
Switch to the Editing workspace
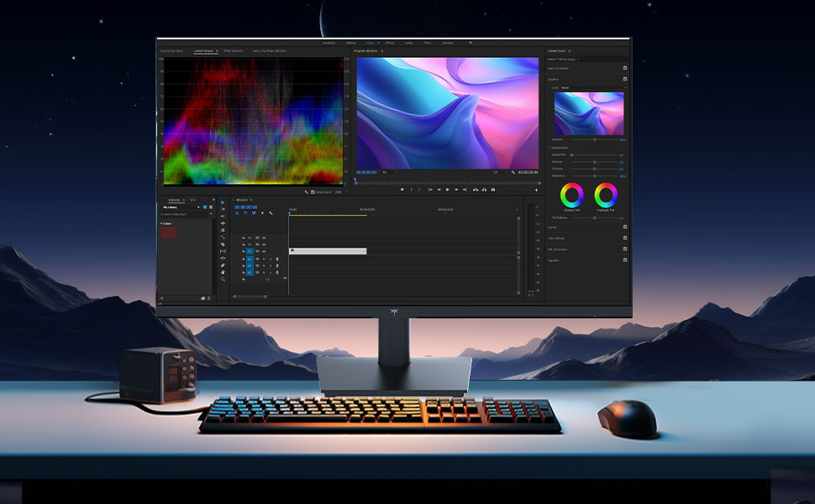(x=350, y=43)
